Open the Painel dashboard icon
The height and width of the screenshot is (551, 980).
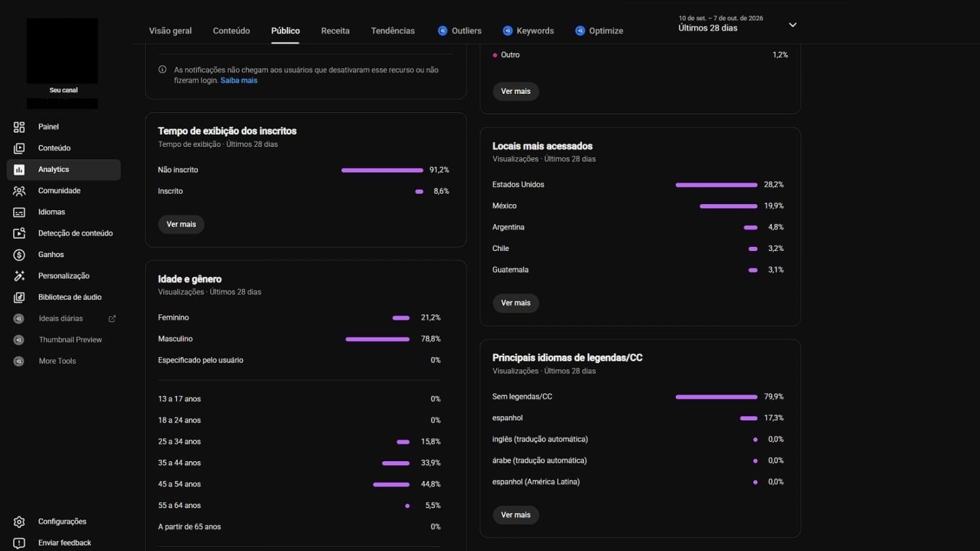[19, 127]
